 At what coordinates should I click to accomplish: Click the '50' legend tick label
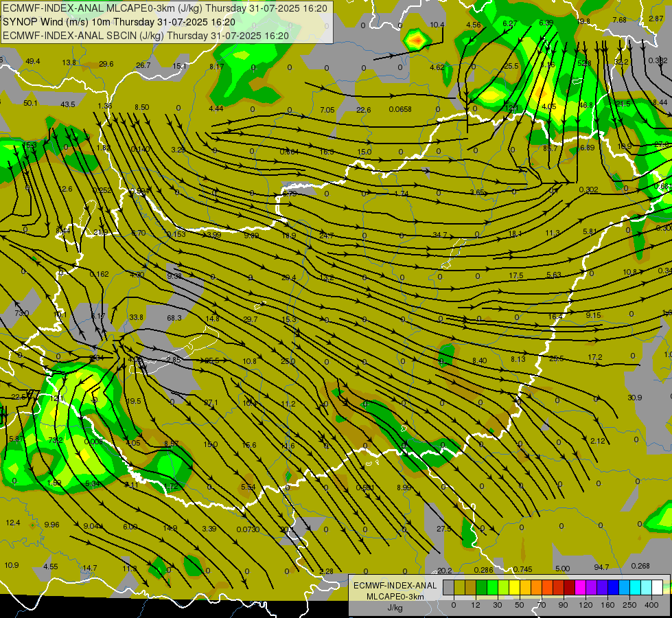(520, 605)
